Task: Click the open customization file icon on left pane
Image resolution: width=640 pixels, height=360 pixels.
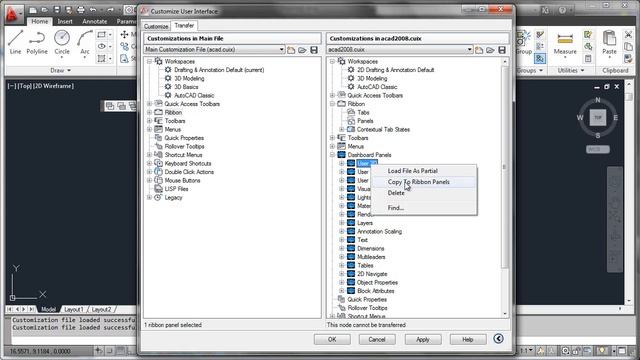Action: point(302,50)
